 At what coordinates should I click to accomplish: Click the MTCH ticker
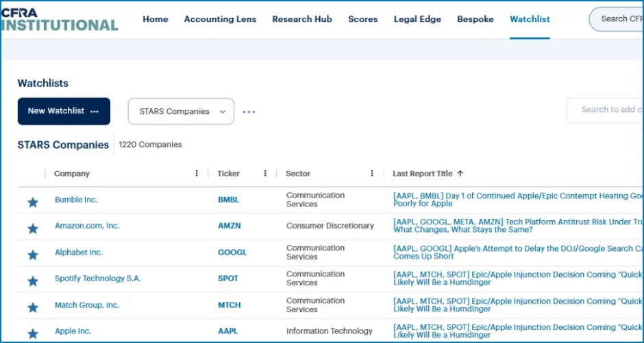click(230, 305)
